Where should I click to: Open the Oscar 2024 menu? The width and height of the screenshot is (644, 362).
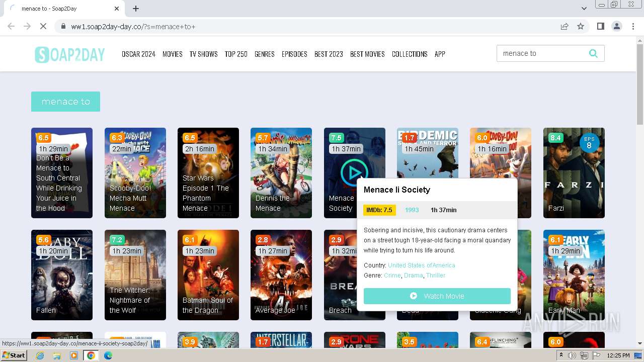click(138, 54)
